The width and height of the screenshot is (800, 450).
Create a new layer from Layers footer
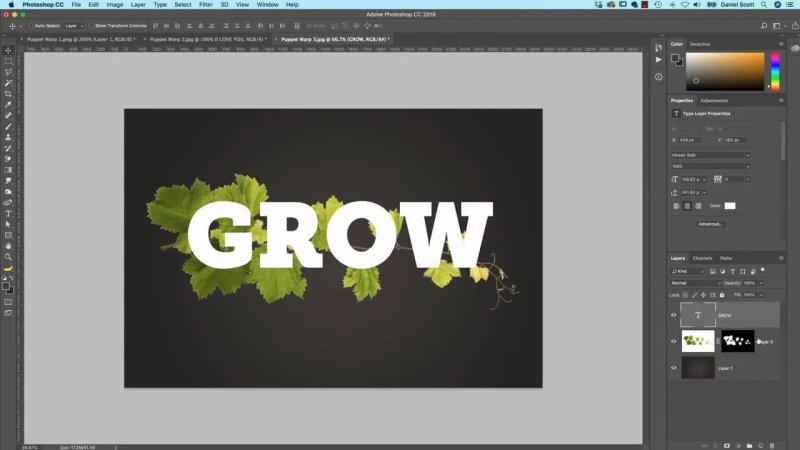click(760, 445)
